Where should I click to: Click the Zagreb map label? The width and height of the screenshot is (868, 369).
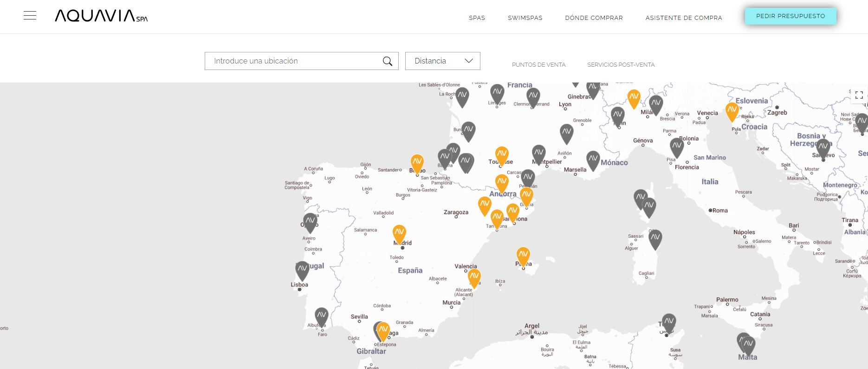pyautogui.click(x=777, y=113)
